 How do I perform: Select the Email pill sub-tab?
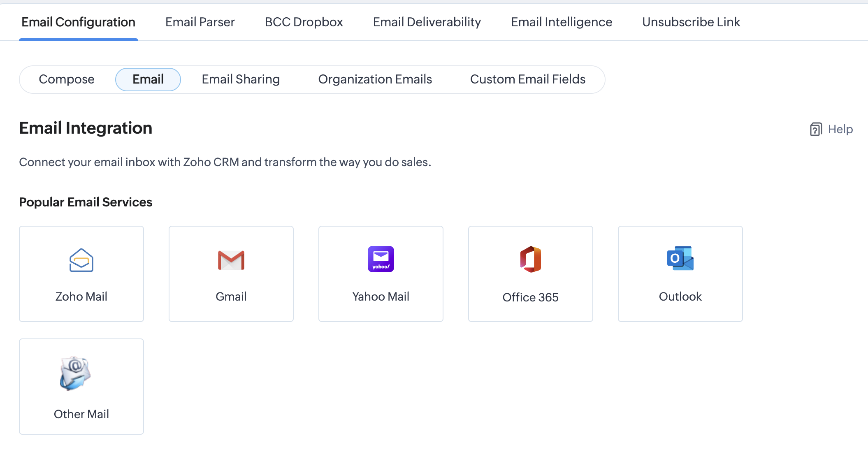coord(148,79)
